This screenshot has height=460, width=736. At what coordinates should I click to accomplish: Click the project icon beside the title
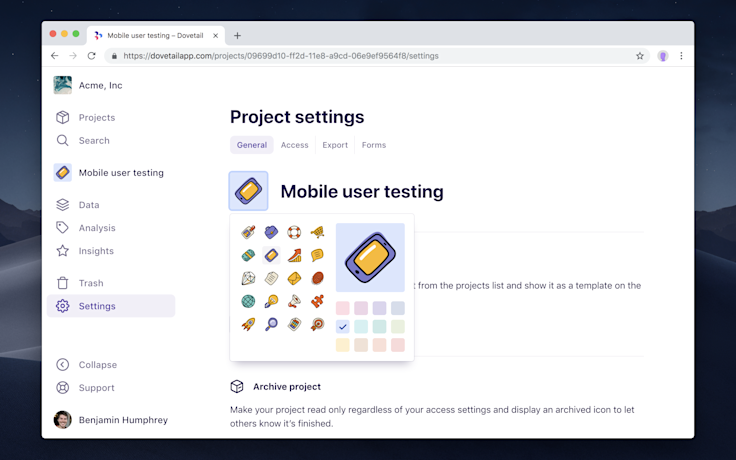(x=248, y=191)
